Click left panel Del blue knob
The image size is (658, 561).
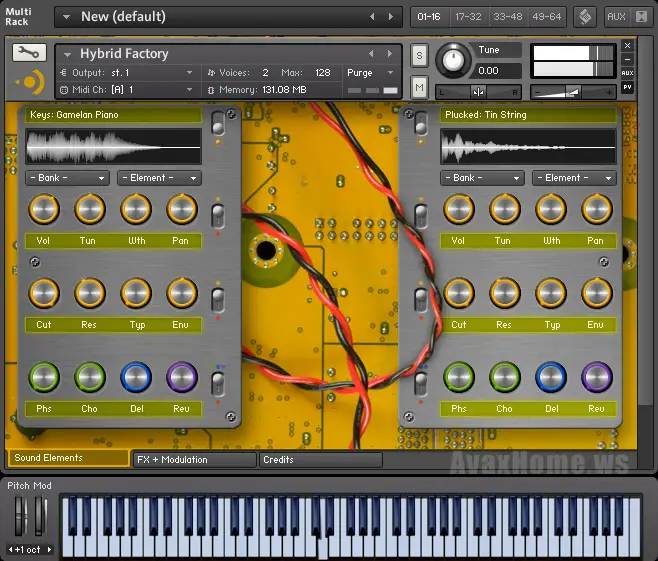pyautogui.click(x=136, y=377)
